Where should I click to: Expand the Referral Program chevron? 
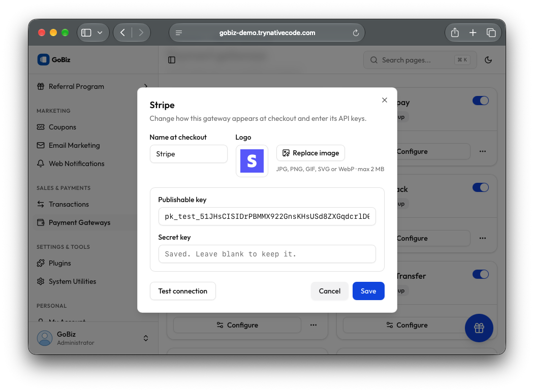(146, 86)
